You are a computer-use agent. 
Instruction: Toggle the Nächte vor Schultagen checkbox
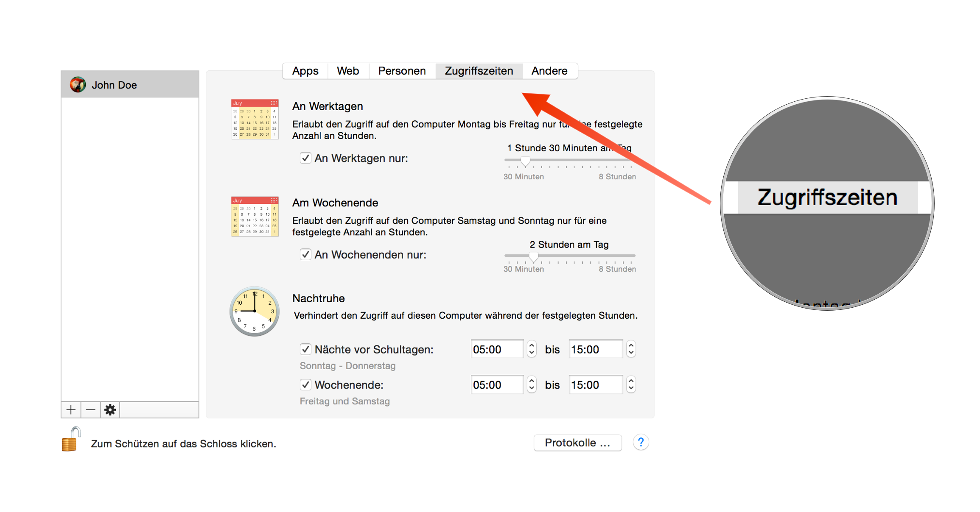click(x=305, y=349)
